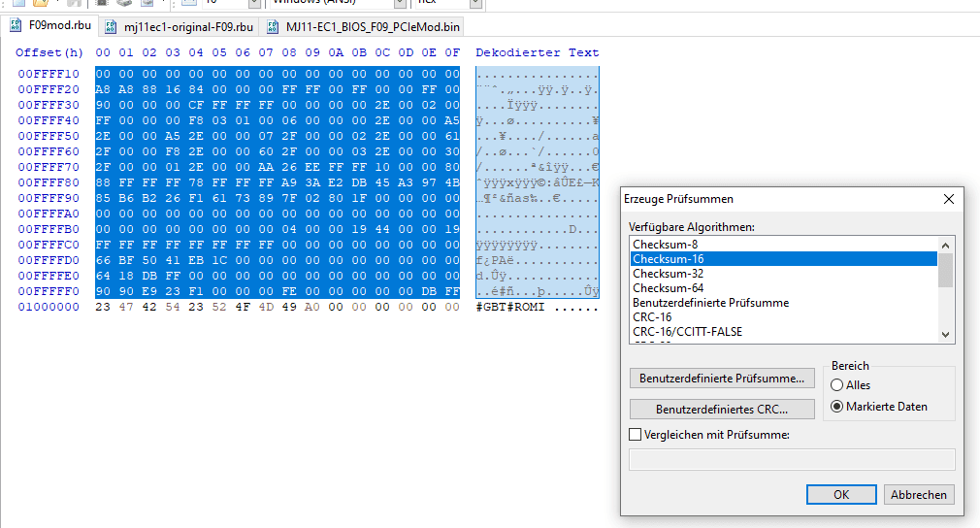Click the offset label 01000000
The height and width of the screenshot is (528, 980).
(49, 307)
